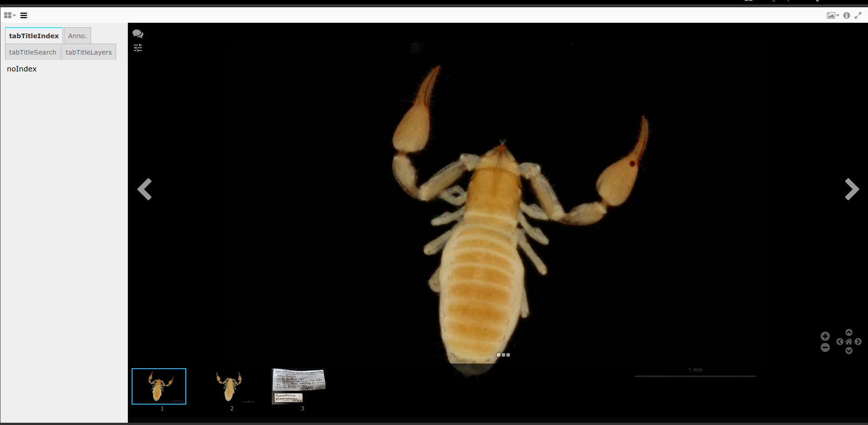Viewport: 868px width, 425px height.
Task: Reset view with the home icon
Action: [x=849, y=341]
